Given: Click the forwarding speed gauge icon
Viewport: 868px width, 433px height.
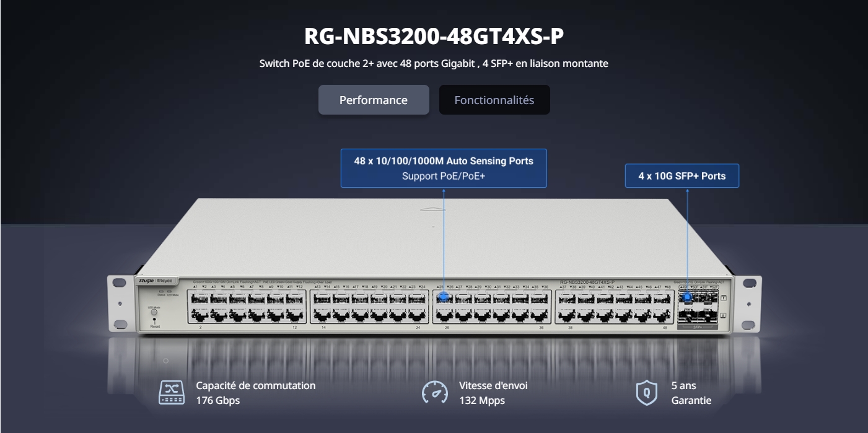Looking at the screenshot, I should click(x=434, y=393).
